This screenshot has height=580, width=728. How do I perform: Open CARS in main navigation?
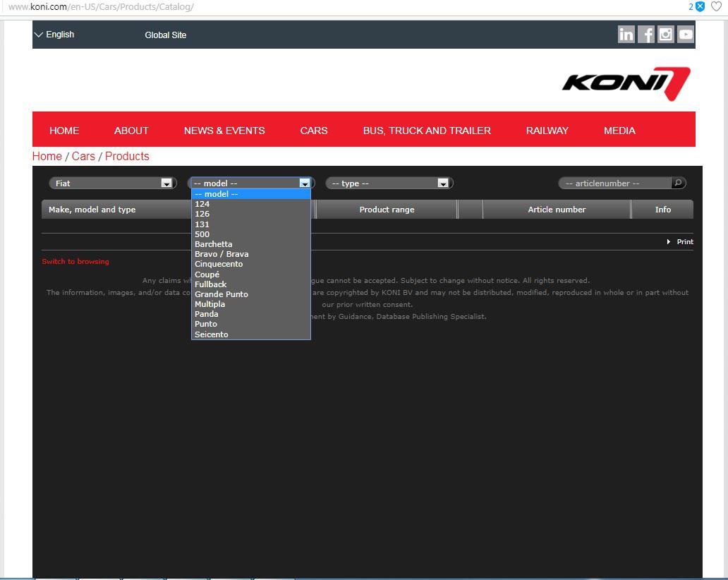314,131
